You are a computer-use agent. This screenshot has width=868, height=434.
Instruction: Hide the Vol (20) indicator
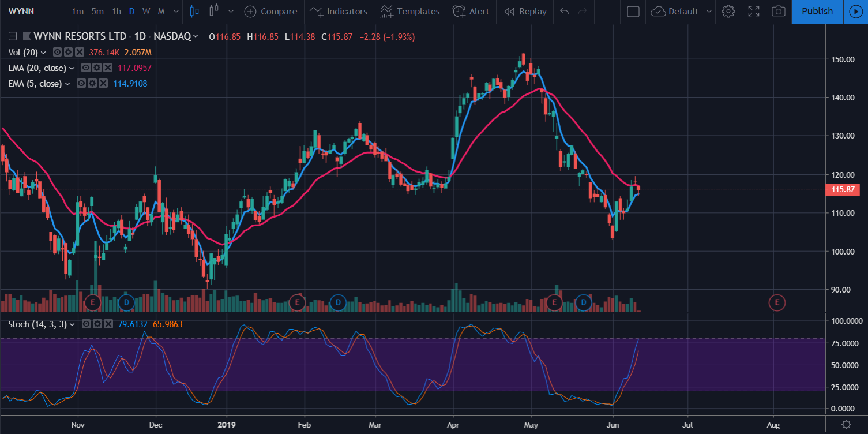pos(57,52)
